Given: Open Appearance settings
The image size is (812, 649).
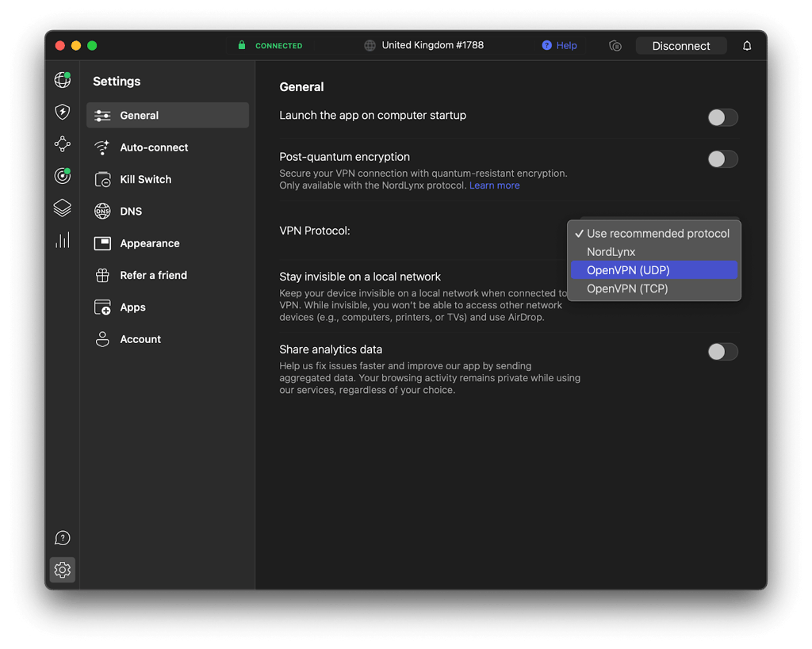Looking at the screenshot, I should (x=168, y=243).
